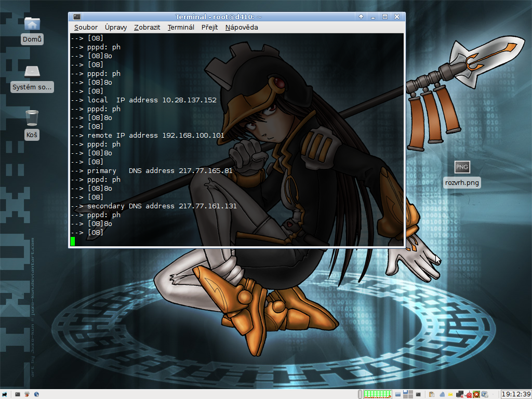Launch the web browser globe icon in the panel
The height and width of the screenshot is (399, 532).
(x=36, y=394)
